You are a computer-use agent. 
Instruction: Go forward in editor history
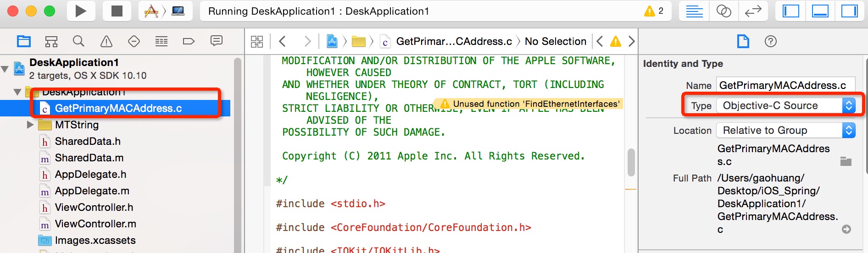[307, 41]
